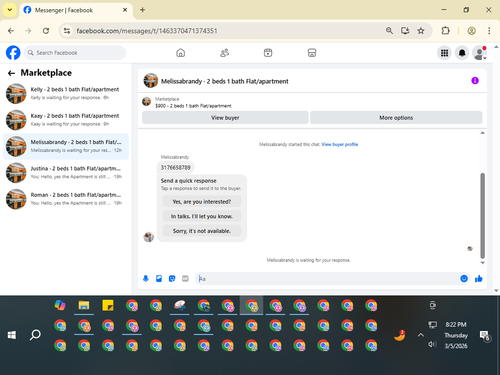Open the Kaay apartment conversation

pos(66,120)
